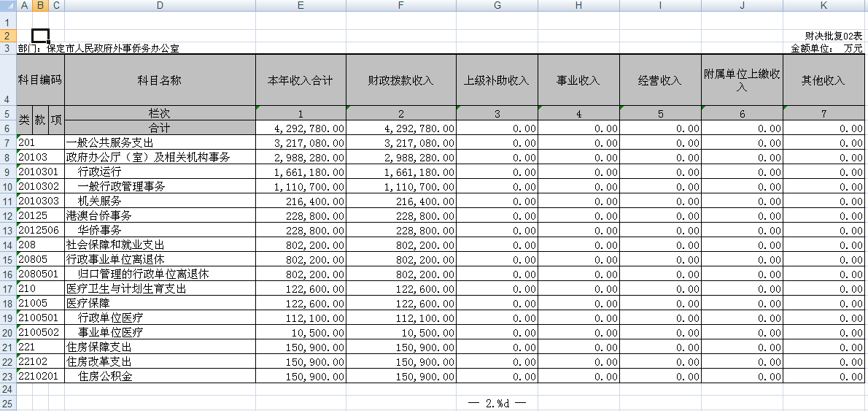Select the row 7 header

tap(7, 143)
